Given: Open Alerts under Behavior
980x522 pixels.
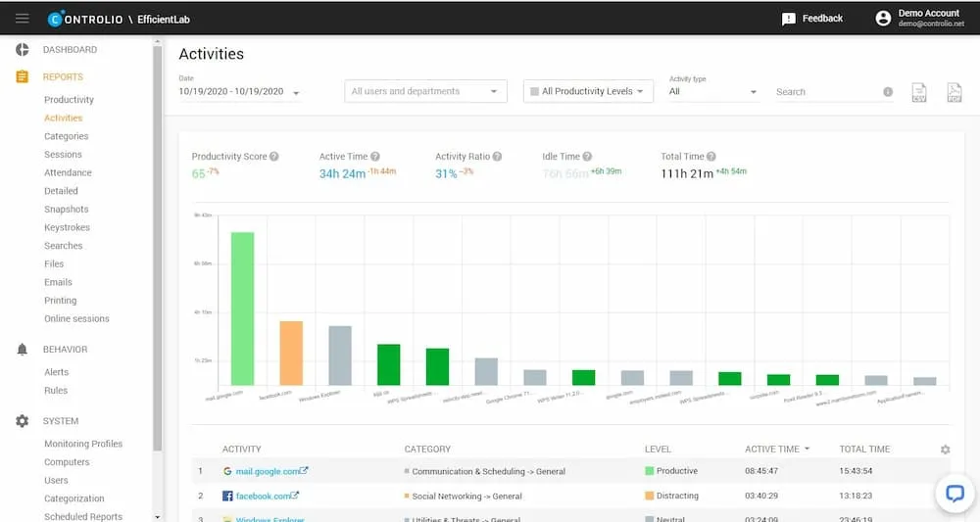Looking at the screenshot, I should (56, 371).
